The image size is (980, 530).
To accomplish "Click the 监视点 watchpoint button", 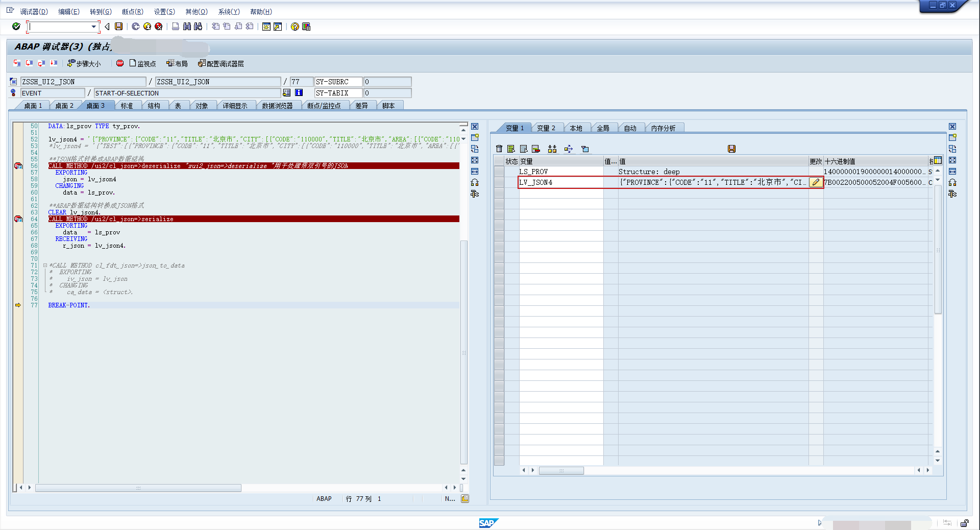I will pyautogui.click(x=142, y=63).
